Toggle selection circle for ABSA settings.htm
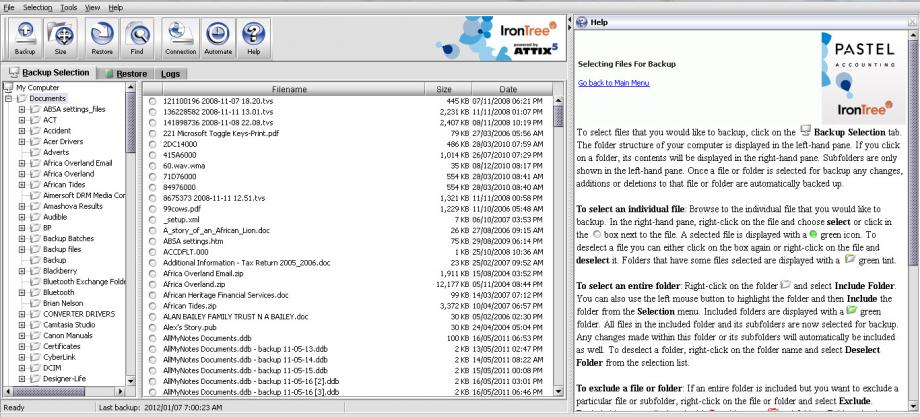920x417 pixels. coord(153,241)
